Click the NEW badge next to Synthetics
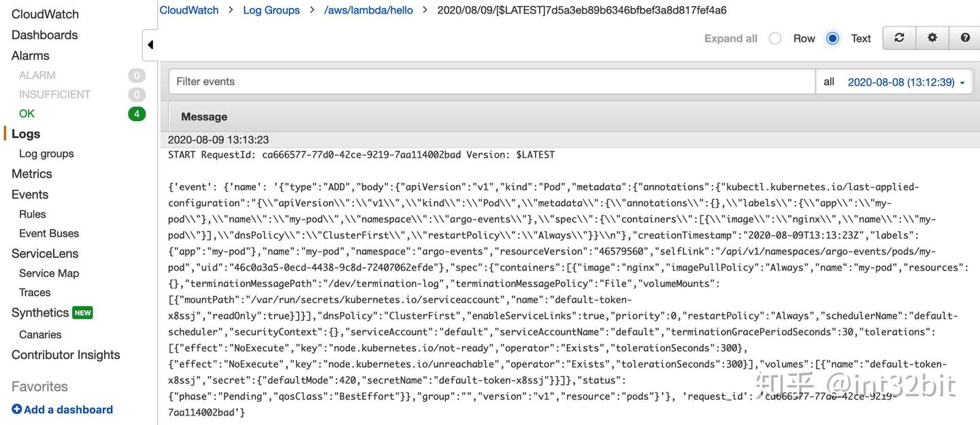 [x=82, y=313]
